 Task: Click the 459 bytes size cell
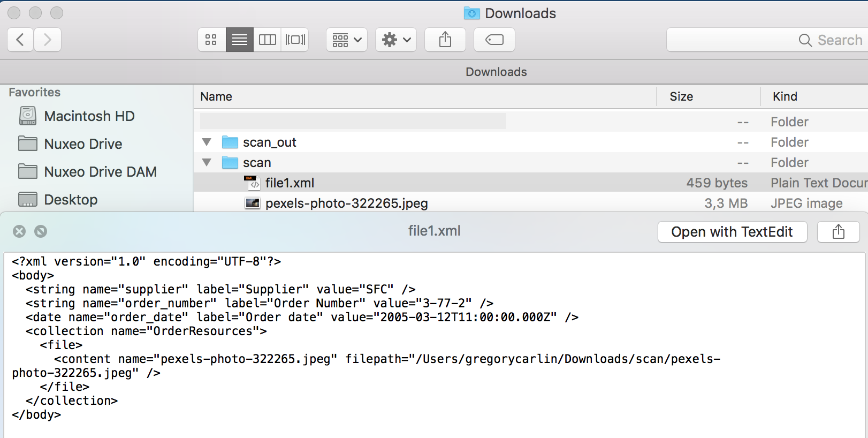tap(717, 183)
